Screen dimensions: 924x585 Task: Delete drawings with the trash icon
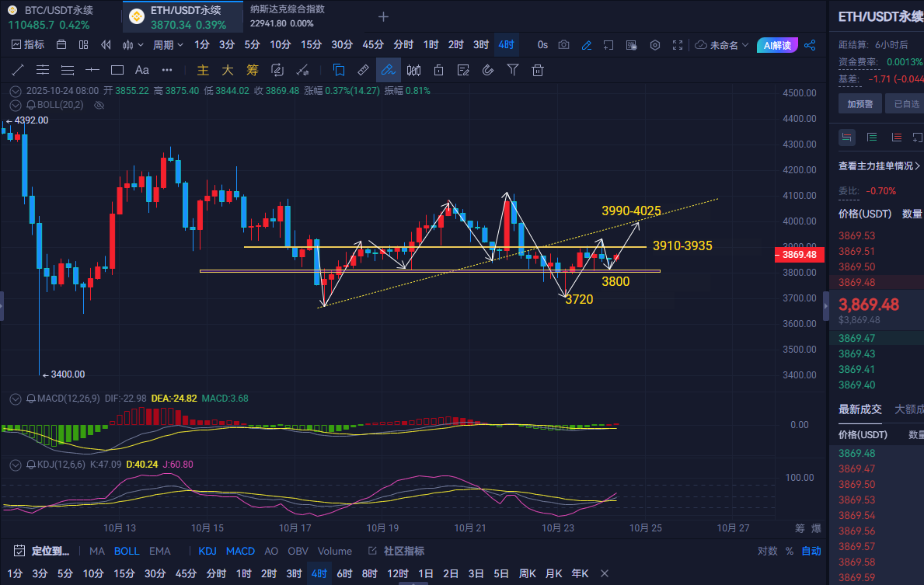537,70
